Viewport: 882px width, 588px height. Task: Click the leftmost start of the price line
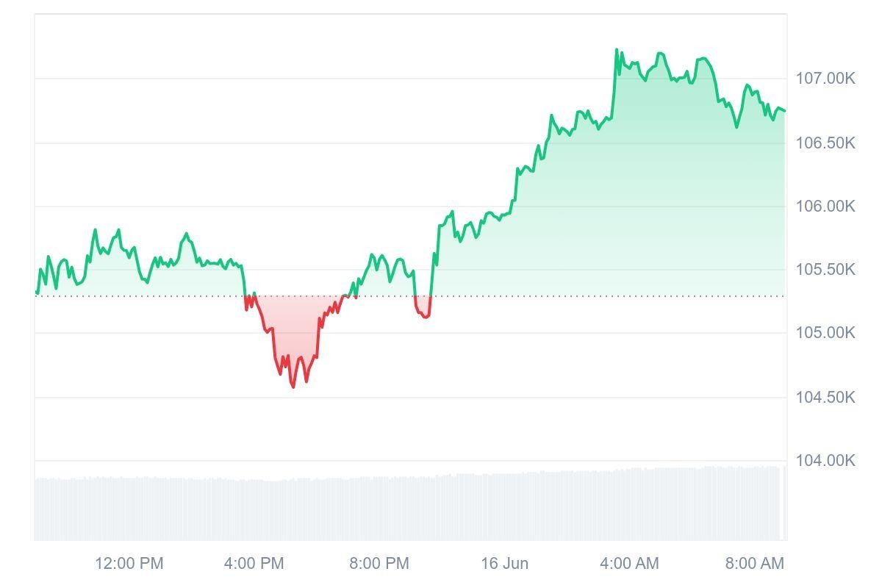pyautogui.click(x=36, y=293)
